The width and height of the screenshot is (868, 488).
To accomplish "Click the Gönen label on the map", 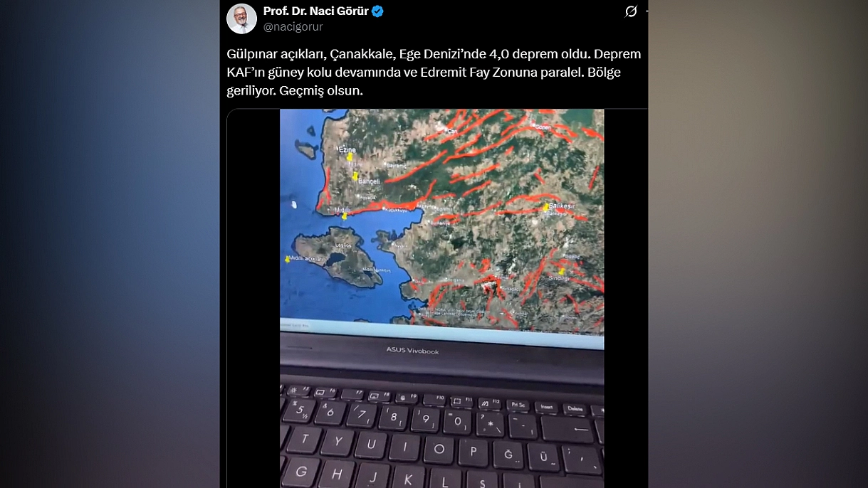I will click(544, 127).
